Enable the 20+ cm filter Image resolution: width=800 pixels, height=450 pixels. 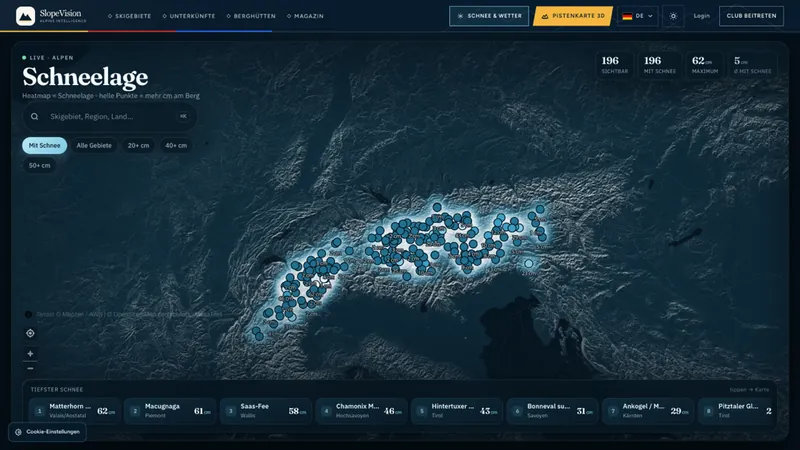point(138,145)
